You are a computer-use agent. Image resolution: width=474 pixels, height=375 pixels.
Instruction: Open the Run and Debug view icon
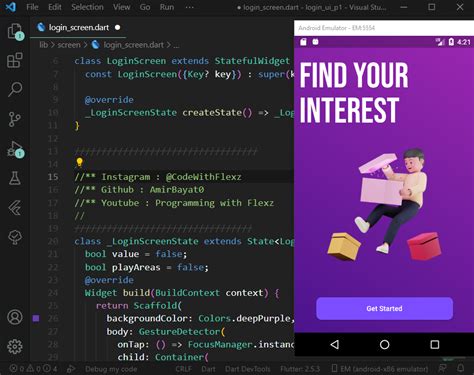click(15, 149)
